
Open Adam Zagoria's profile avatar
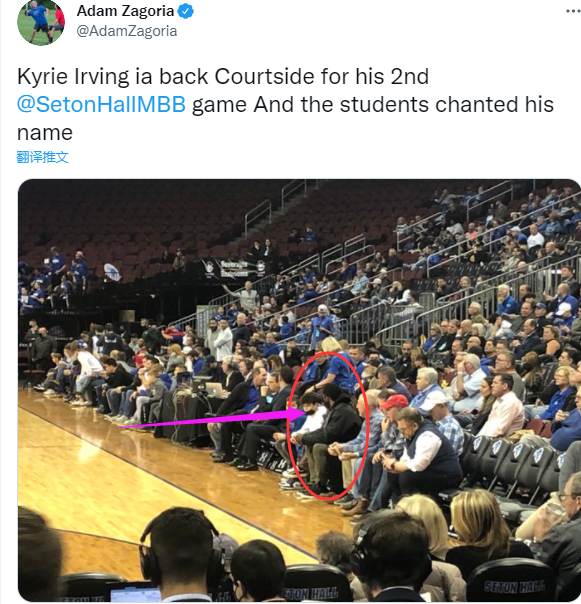(41, 23)
